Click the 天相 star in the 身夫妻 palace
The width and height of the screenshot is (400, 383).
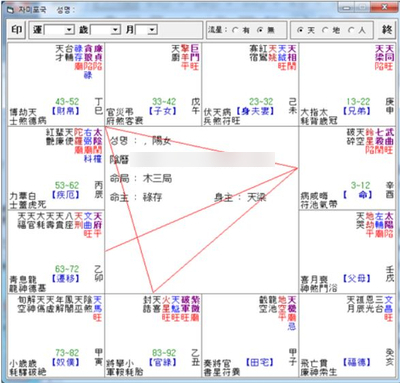click(292, 53)
